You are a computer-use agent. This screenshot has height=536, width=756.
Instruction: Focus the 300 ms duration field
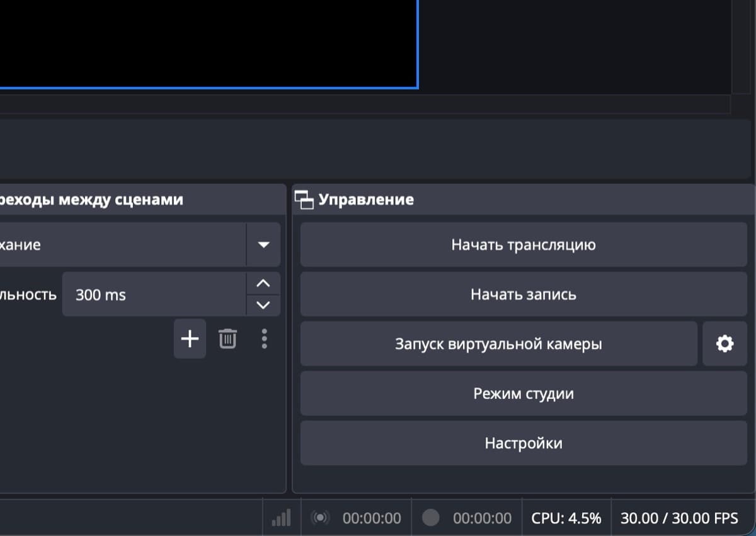151,295
